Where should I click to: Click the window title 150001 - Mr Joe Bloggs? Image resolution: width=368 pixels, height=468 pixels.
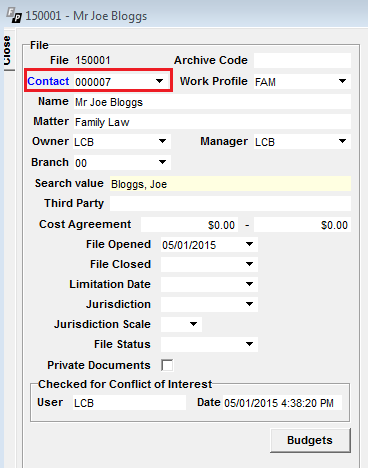86,16
